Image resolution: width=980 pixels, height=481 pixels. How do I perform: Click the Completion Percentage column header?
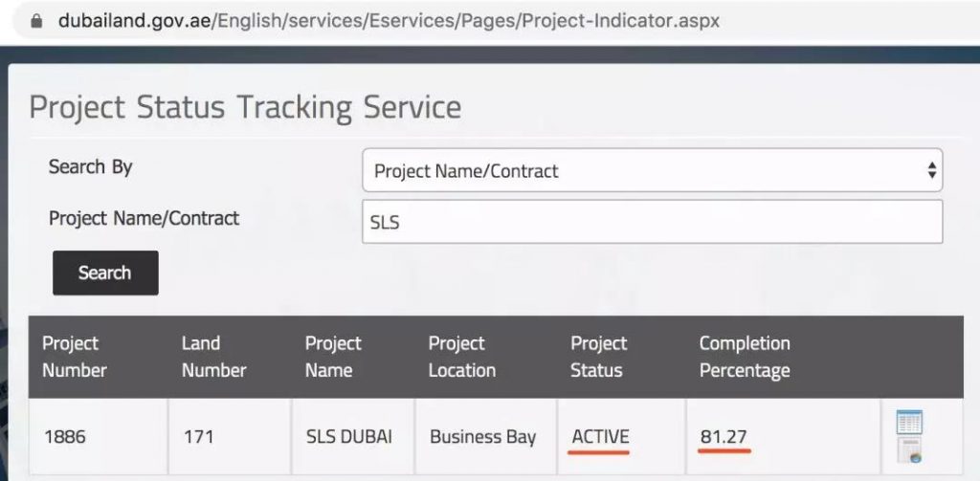[745, 357]
